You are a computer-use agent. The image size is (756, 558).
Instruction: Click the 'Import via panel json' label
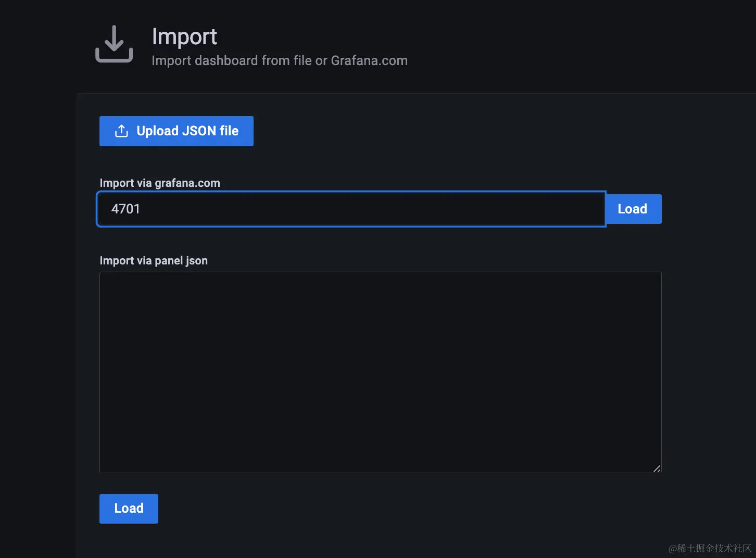[x=154, y=261]
